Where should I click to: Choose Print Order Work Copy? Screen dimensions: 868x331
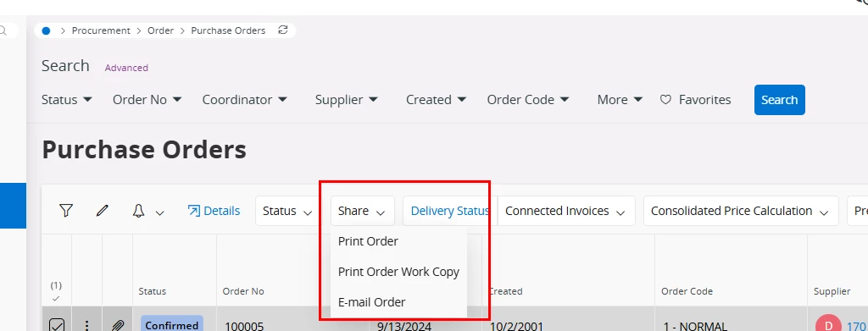[x=398, y=272]
